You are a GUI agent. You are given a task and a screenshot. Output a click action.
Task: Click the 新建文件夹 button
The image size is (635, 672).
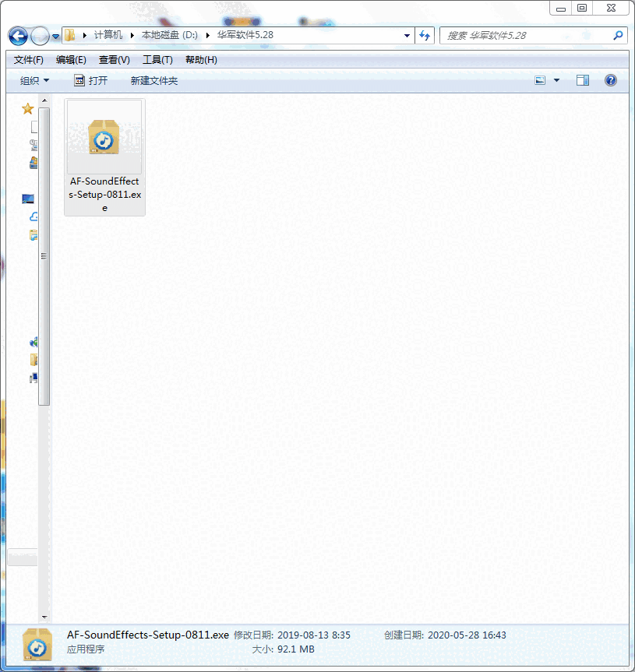(154, 80)
